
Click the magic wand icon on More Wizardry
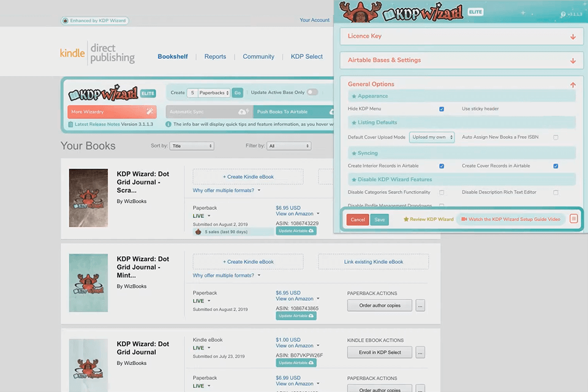point(149,111)
